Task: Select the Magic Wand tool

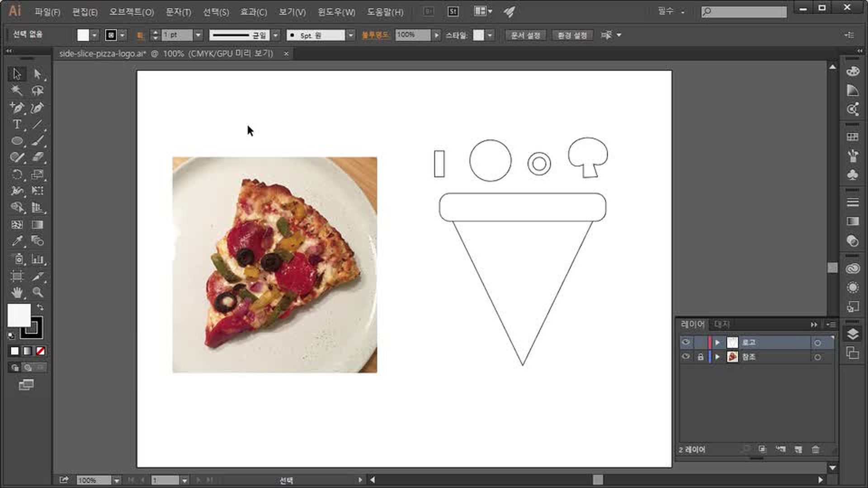Action: click(x=17, y=90)
